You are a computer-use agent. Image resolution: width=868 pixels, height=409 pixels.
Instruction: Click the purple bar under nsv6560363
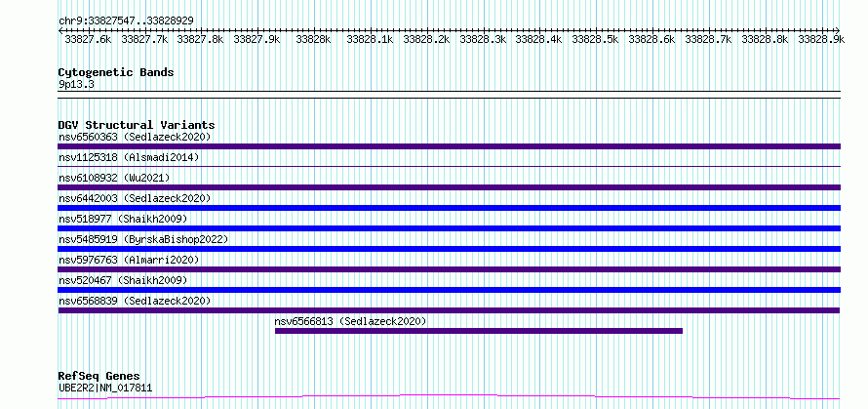(x=450, y=146)
